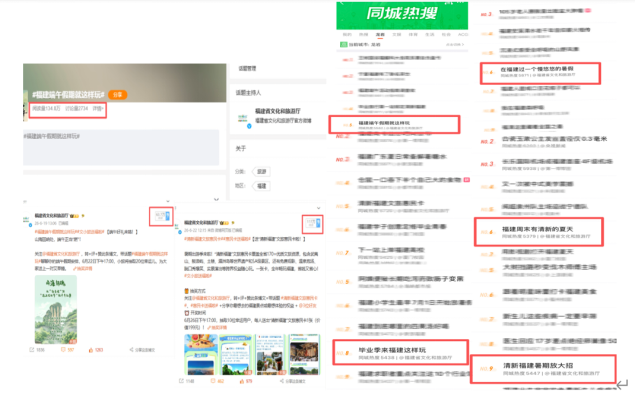636x398 pixels.
Task: Click the 话题管理 header in sidebar
Action: pyautogui.click(x=247, y=68)
